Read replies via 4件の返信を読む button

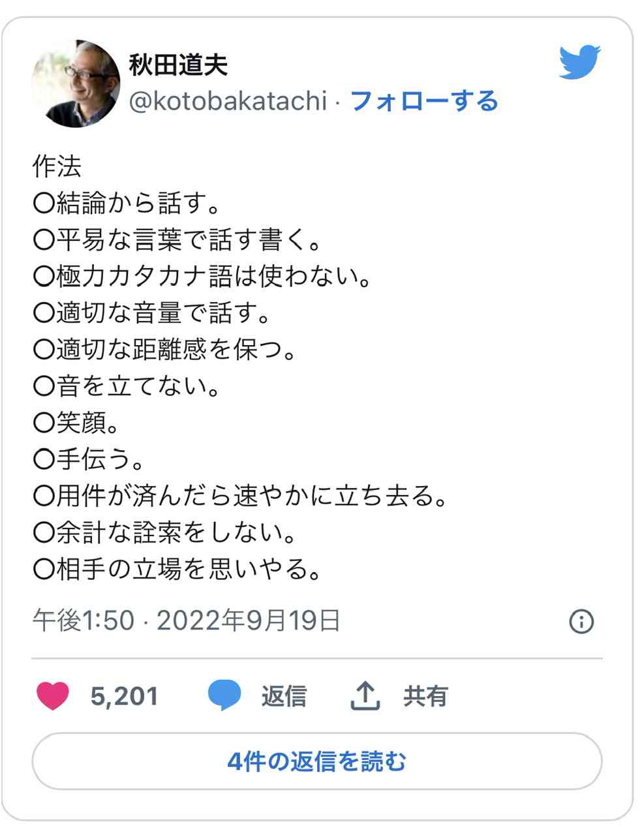(x=317, y=761)
